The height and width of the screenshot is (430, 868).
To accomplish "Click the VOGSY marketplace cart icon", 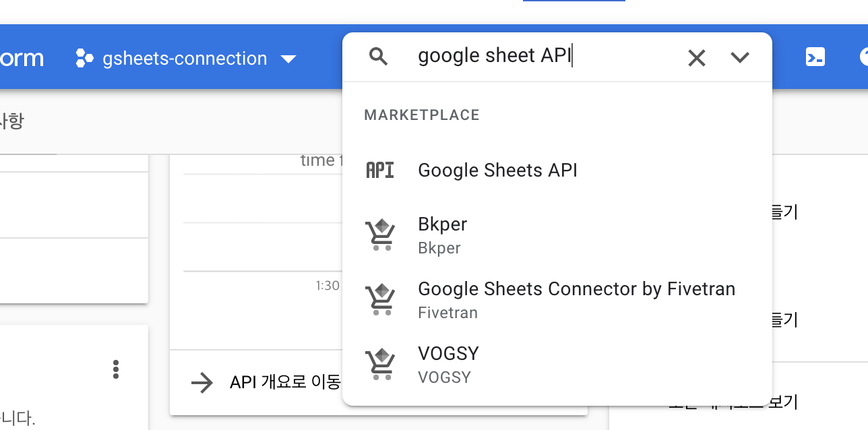I will pos(381,363).
